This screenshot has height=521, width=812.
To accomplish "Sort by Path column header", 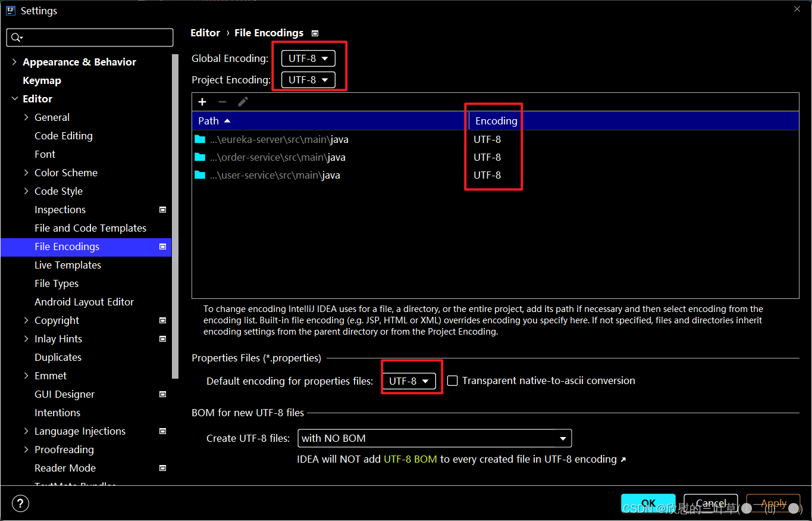I will 330,121.
